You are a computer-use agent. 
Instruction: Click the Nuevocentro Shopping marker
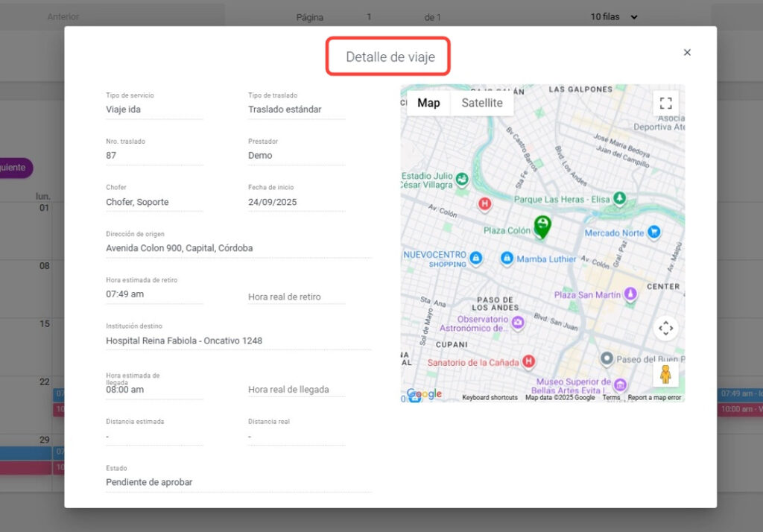click(475, 259)
